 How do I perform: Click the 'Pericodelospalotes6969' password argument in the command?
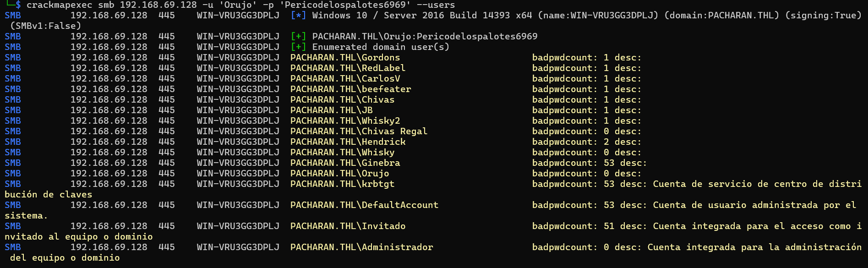click(x=345, y=5)
